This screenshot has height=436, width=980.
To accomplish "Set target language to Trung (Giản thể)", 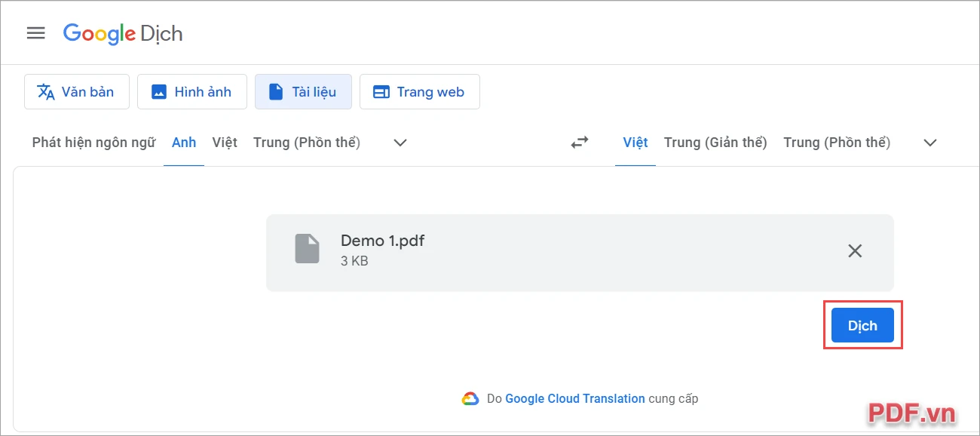I will click(715, 142).
